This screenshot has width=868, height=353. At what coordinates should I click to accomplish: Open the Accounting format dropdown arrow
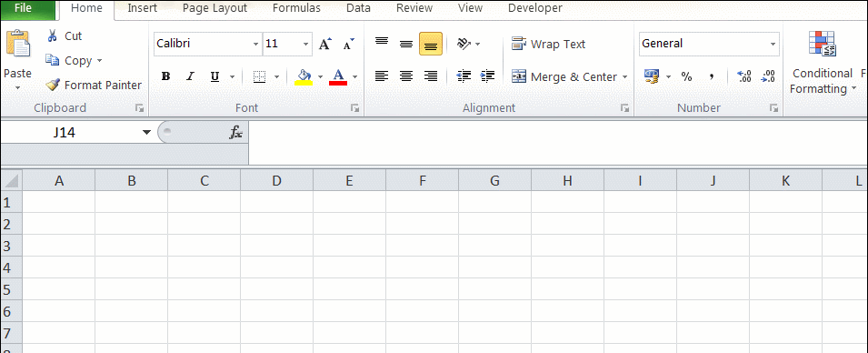668,77
